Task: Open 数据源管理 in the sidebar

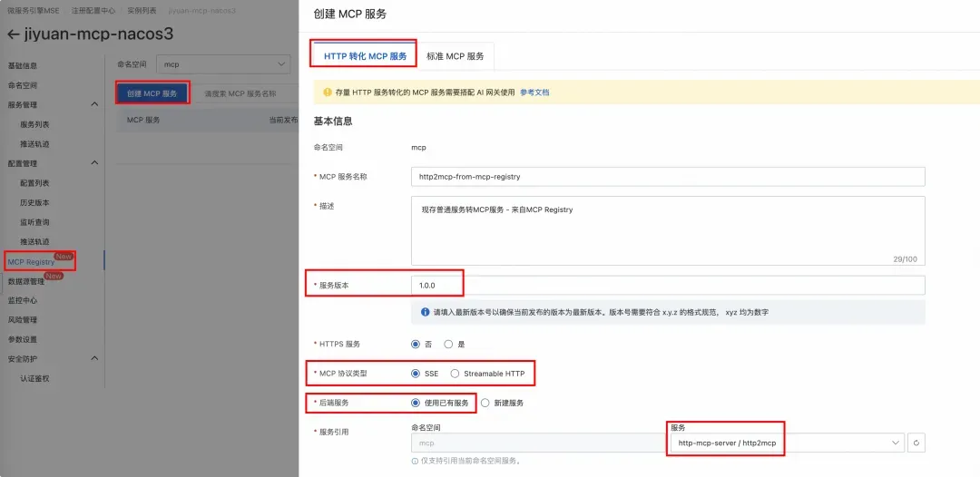Action: (x=26, y=282)
